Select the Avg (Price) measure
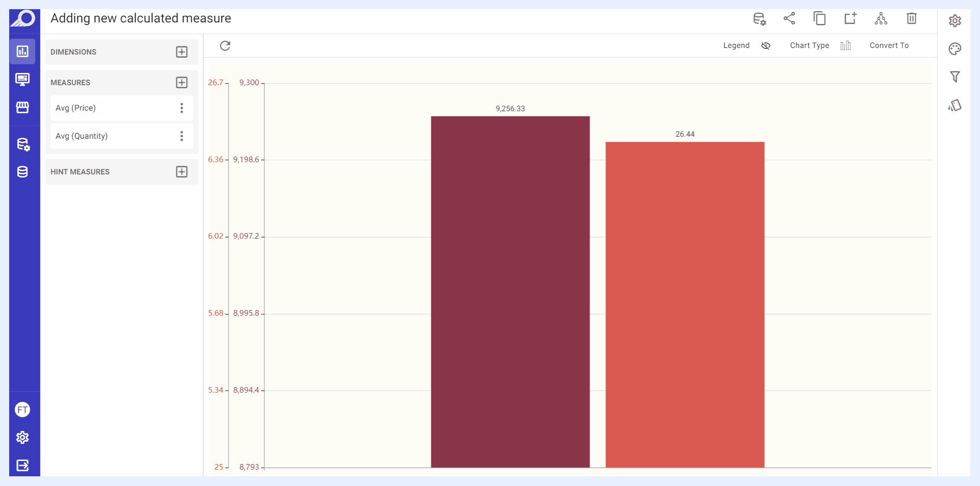The image size is (980, 486). [x=121, y=108]
